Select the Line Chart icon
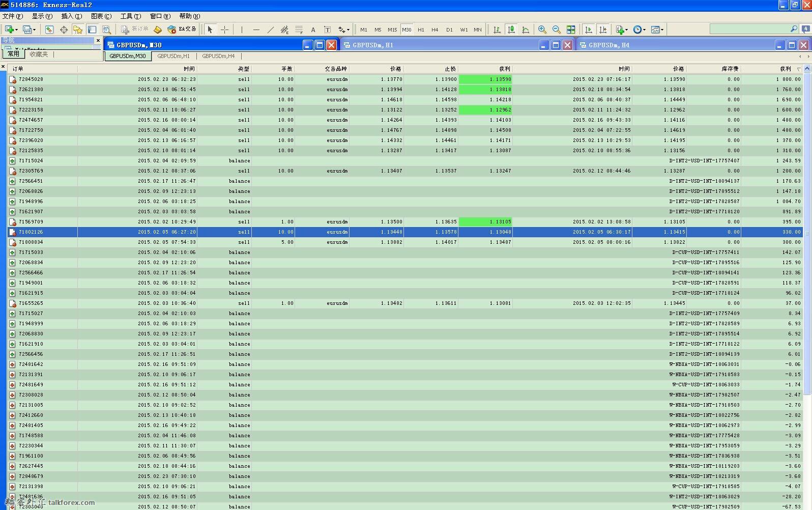This screenshot has width=812, height=510. [x=526, y=30]
